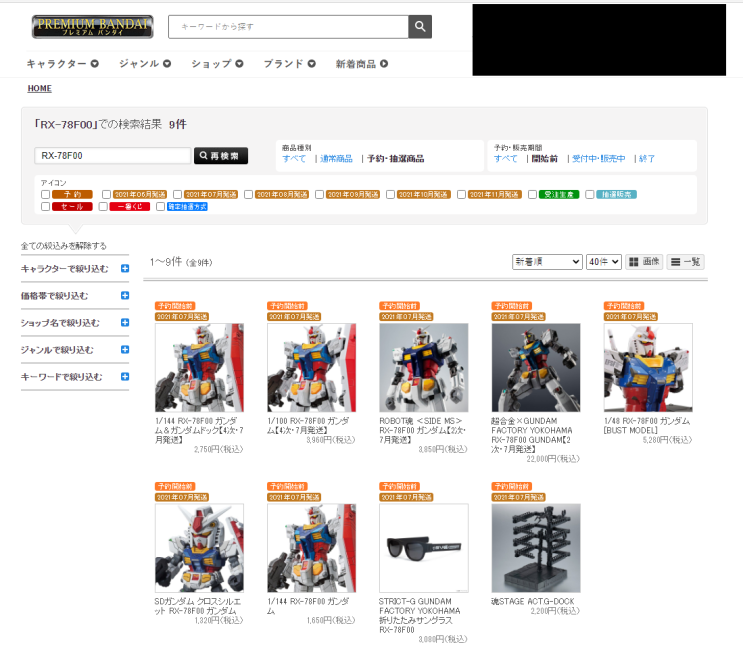Click the 1/100 RX-78F00 ガンダム title link

tap(308, 426)
